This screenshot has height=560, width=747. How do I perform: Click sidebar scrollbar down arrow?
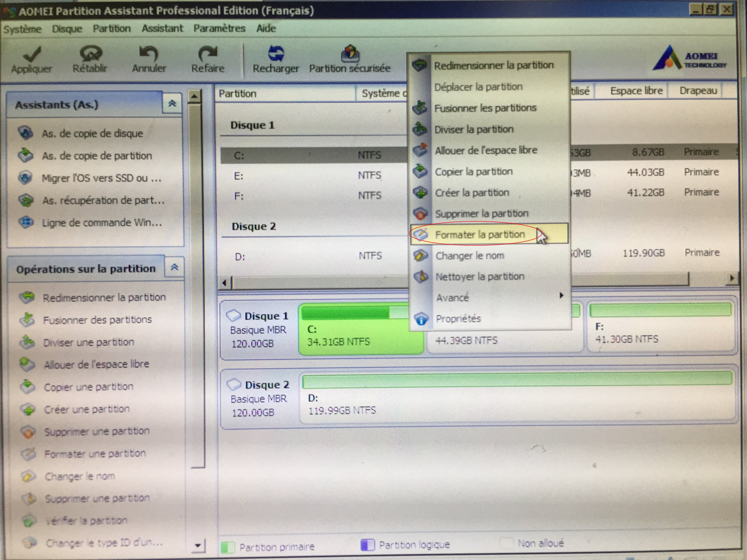pyautogui.click(x=198, y=545)
